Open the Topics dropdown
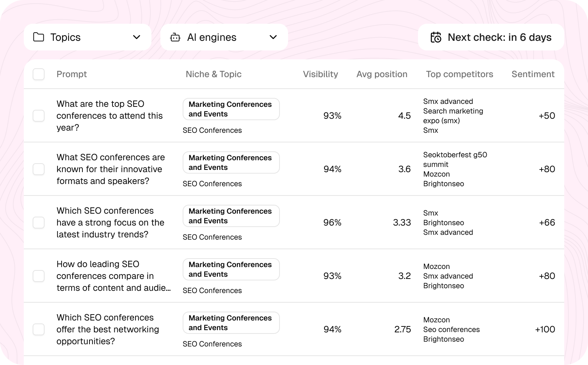Viewport: 588px width, 365px height. (88, 37)
